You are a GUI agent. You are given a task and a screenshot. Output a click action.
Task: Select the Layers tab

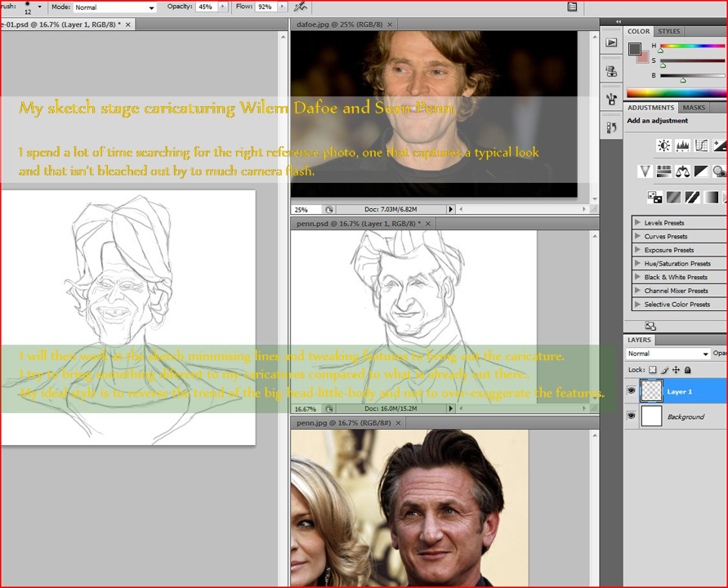(639, 341)
